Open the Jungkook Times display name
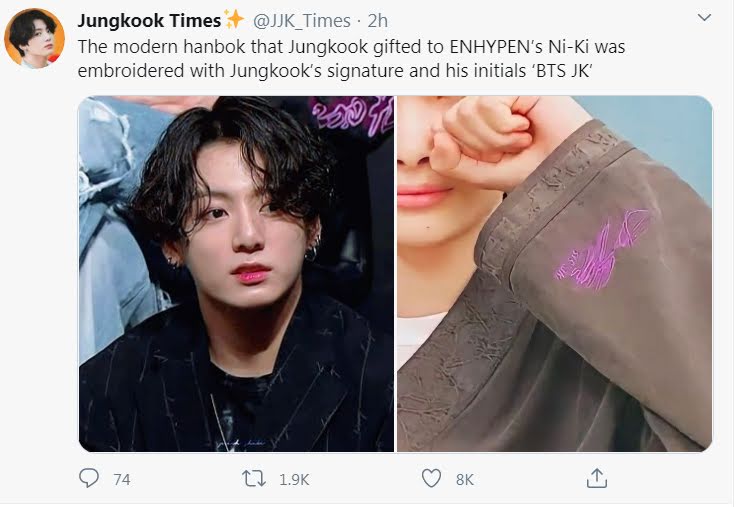Image resolution: width=737 pixels, height=507 pixels. [149, 21]
